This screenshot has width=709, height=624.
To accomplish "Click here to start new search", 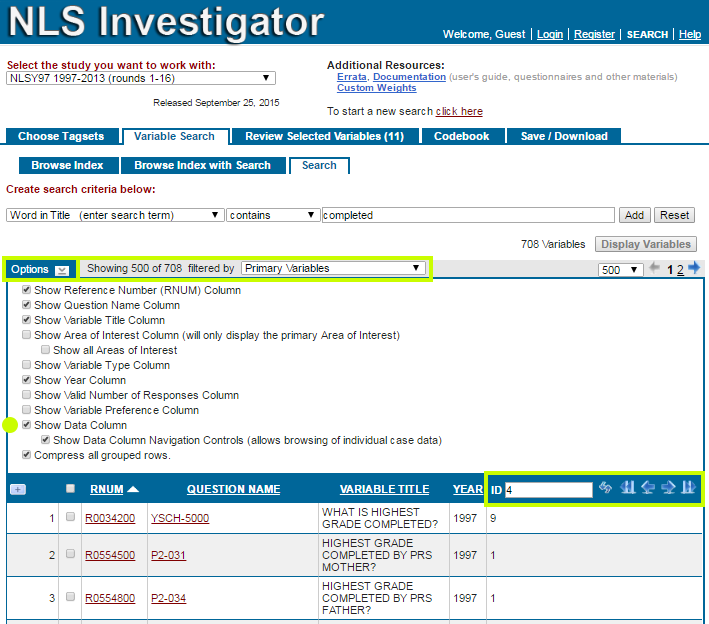I will 459,111.
